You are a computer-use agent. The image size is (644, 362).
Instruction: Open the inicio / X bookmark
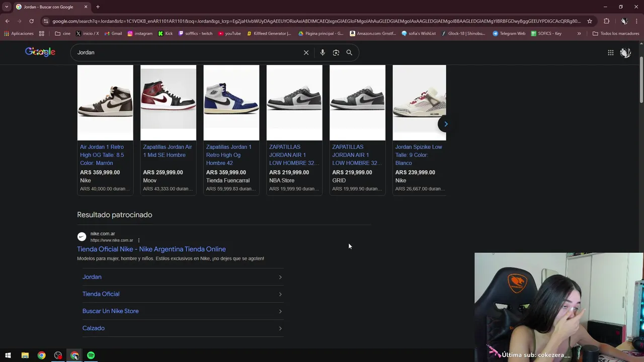(x=88, y=34)
